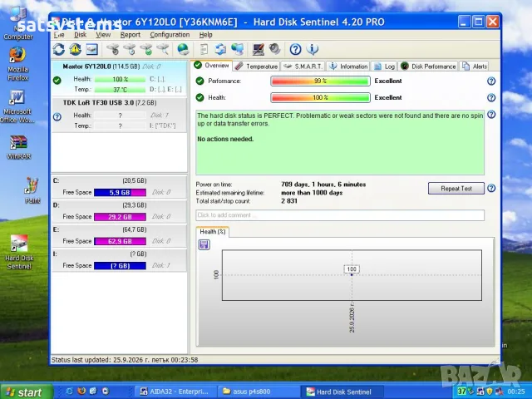Click the C: free space bar 5,9 GB
The height and width of the screenshot is (399, 532).
(x=120, y=192)
